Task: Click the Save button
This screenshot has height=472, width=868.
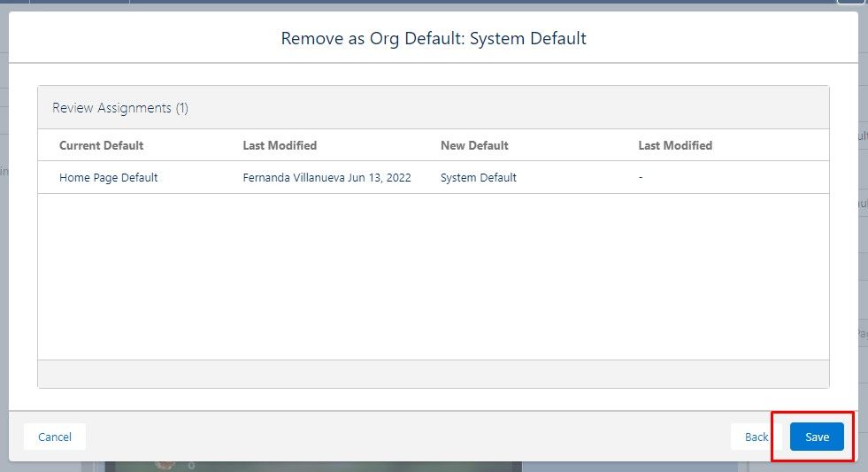Action: point(817,437)
